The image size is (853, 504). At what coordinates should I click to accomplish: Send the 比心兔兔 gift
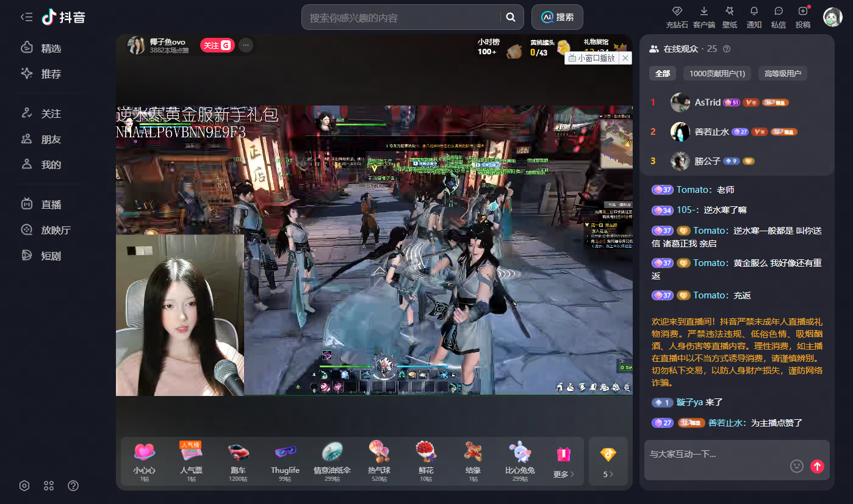point(520,461)
